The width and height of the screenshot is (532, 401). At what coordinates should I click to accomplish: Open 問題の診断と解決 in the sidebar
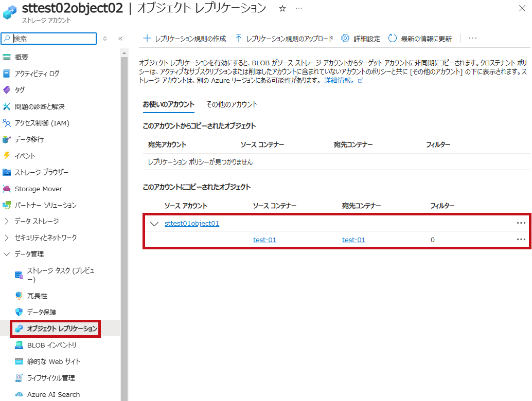[40, 107]
